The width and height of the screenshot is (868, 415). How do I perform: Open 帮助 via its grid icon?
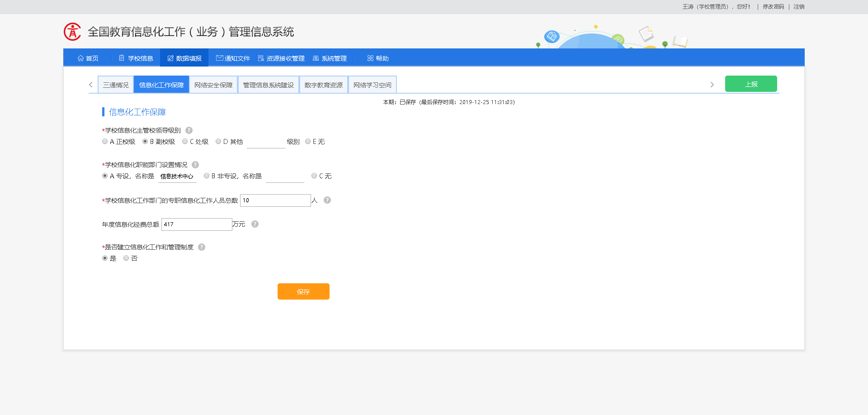[370, 58]
